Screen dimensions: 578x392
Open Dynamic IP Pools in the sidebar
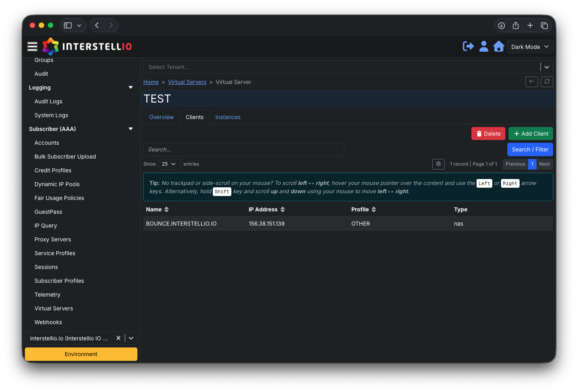point(57,184)
